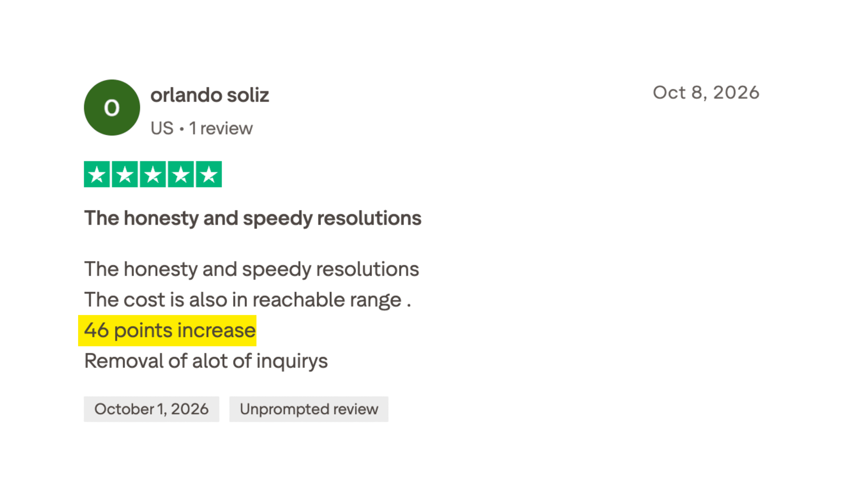This screenshot has height=488, width=868.
Task: Click the cost is also in reachable range line
Action: [248, 300]
